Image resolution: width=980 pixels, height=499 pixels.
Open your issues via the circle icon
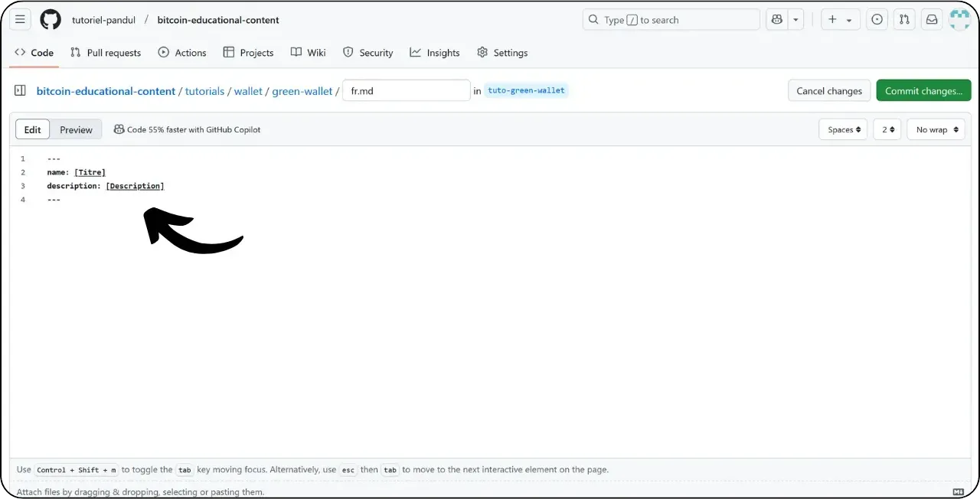pos(877,20)
